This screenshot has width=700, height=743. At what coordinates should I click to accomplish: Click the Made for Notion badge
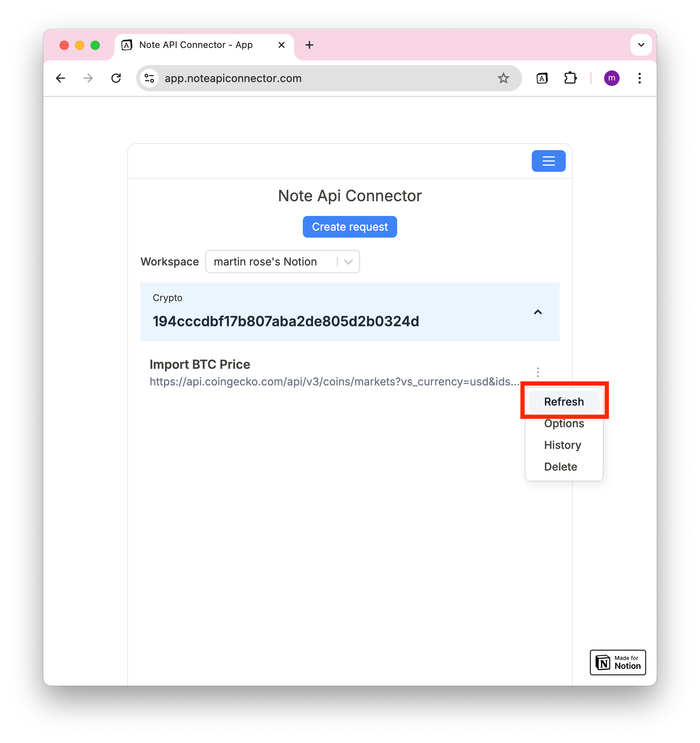(x=618, y=663)
